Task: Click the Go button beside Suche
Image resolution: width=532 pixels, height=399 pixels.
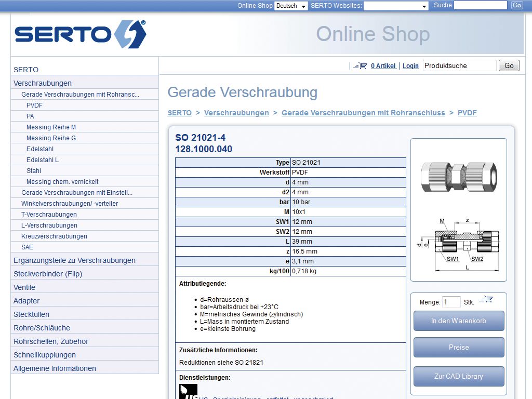Action: click(517, 5)
